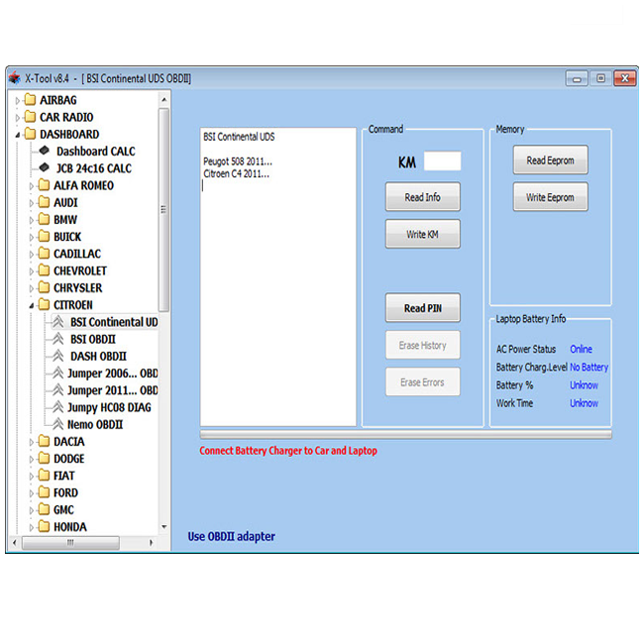Collapse the CITROEN tree node
Viewport: 644px width, 644px height.
[32, 305]
